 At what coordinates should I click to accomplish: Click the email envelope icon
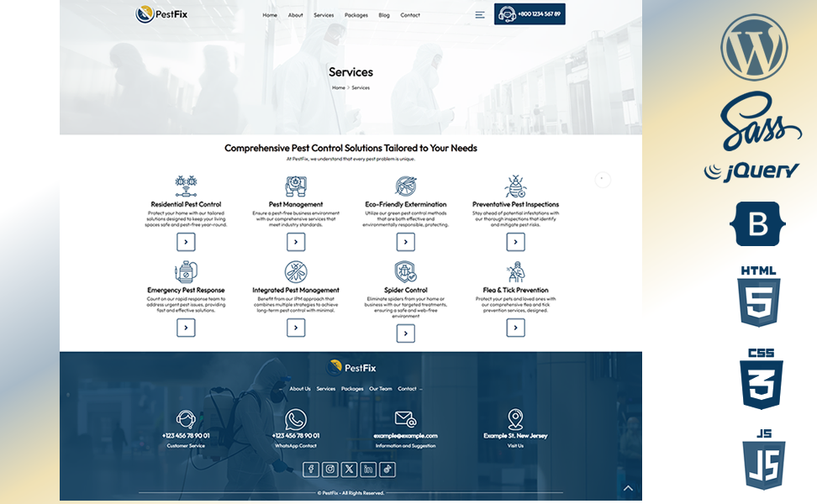(x=405, y=419)
